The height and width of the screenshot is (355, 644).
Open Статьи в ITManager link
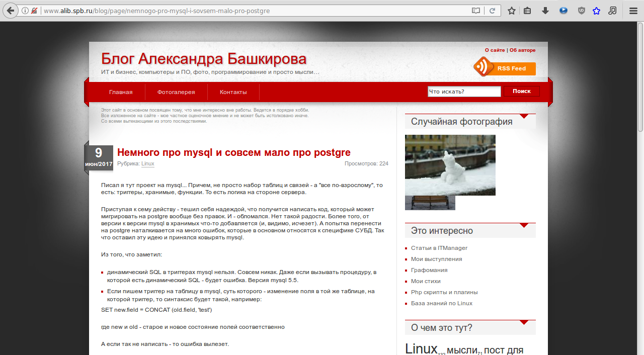tap(439, 248)
